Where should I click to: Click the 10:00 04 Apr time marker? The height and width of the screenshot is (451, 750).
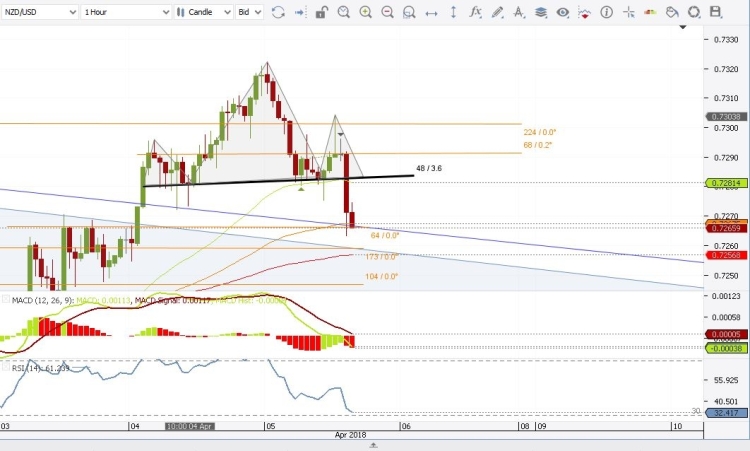pyautogui.click(x=190, y=426)
